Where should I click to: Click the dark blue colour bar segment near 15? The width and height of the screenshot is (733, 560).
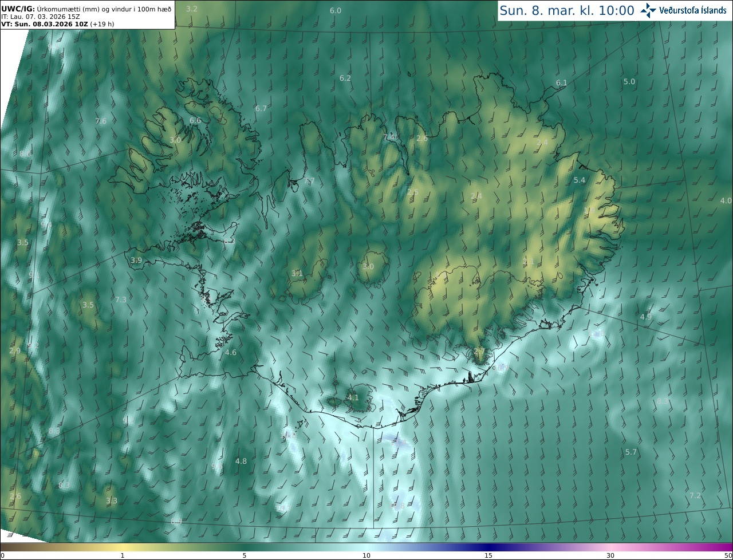point(488,547)
